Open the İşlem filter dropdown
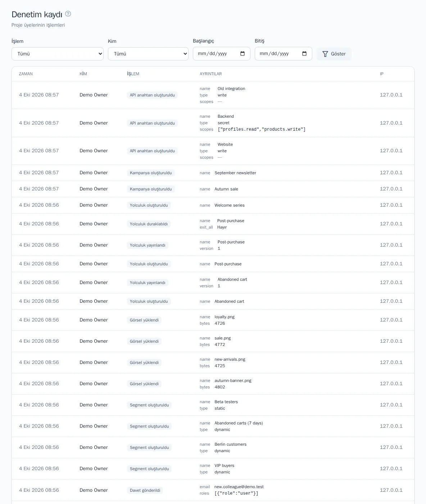The image size is (426, 504). click(x=58, y=54)
